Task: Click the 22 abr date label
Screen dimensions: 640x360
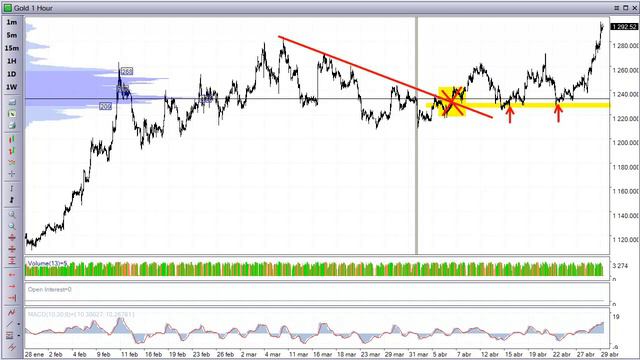Action: 562,354
